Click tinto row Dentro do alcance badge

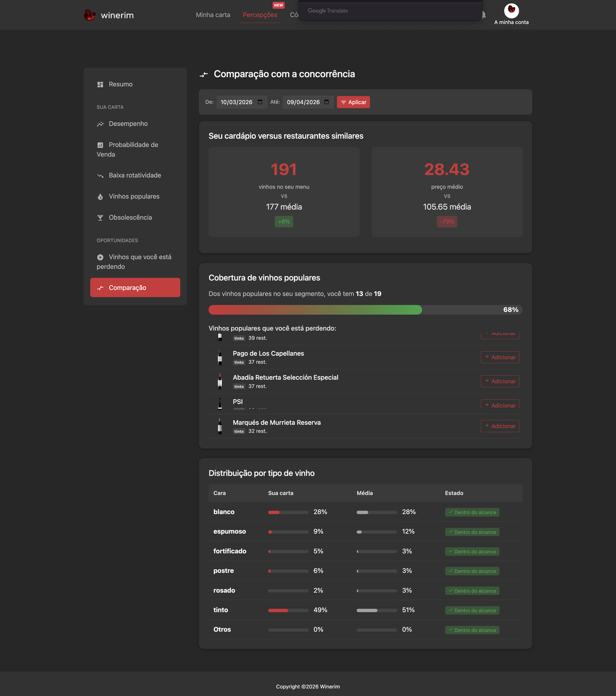point(472,610)
